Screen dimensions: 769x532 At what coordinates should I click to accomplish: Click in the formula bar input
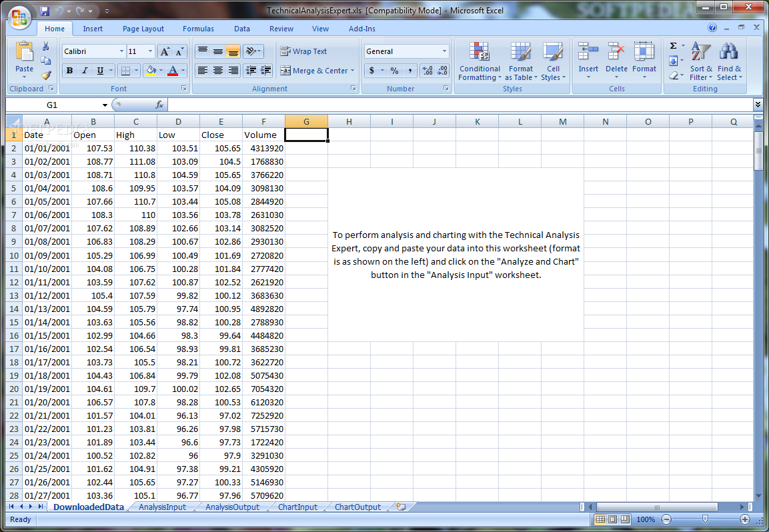coord(460,105)
